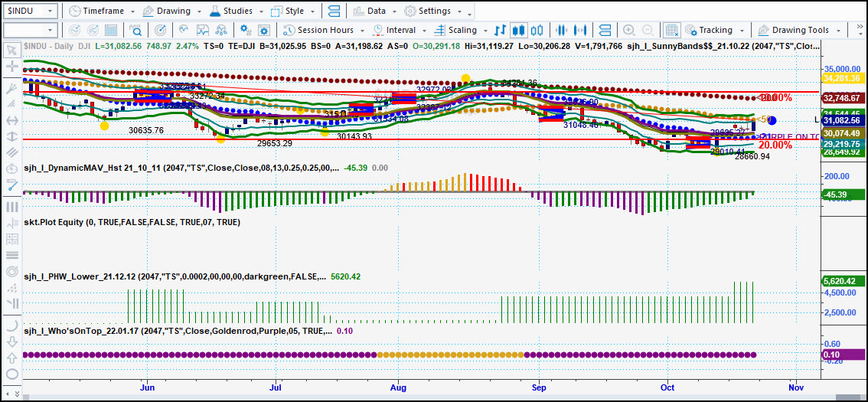Click the yellow 34,281.36 price label

pos(841,79)
